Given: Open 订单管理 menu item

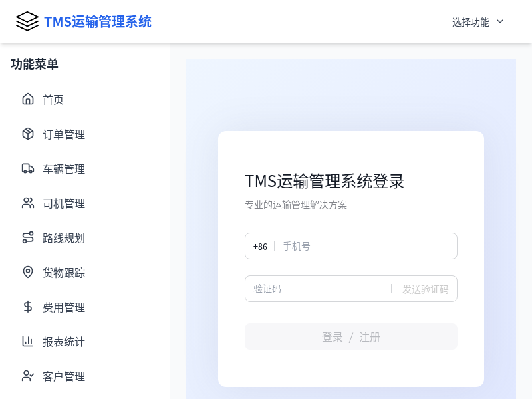Looking at the screenshot, I should [85, 134].
